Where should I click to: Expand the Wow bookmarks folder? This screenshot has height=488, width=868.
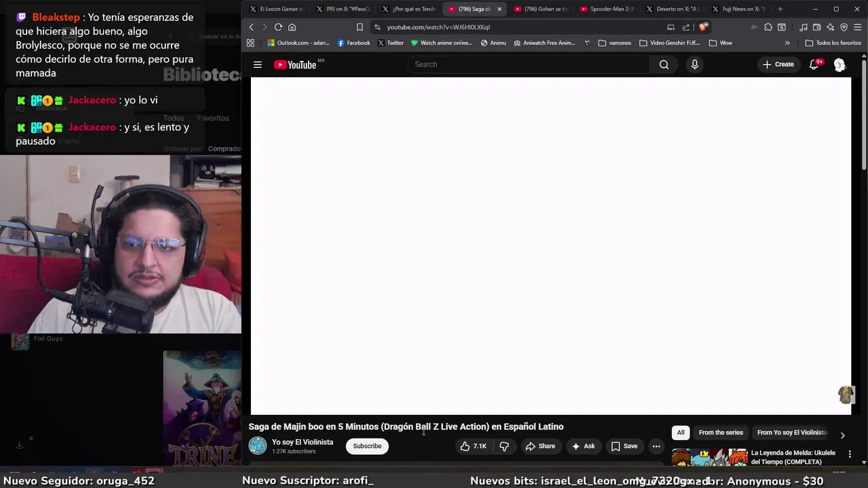721,43
